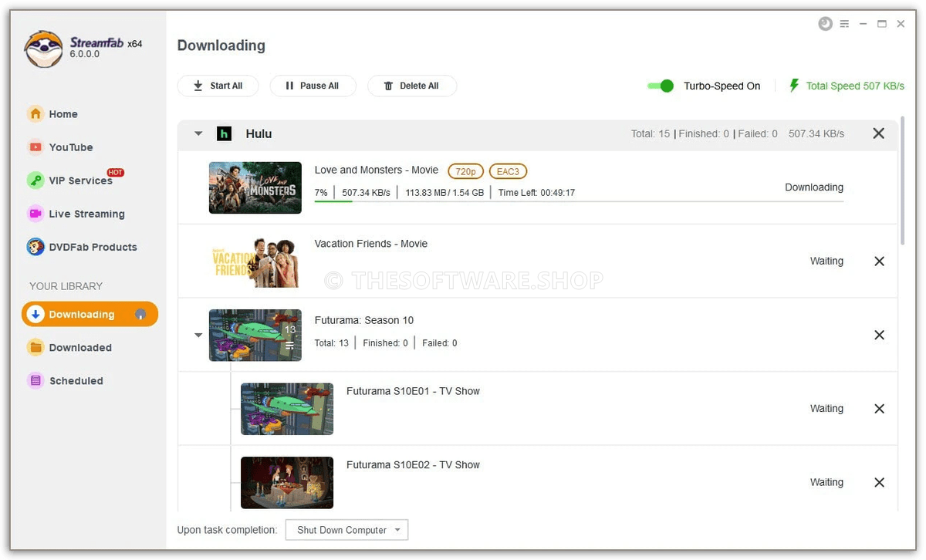Viewport: 926px width, 560px height.
Task: Click the episode list icon on Futurama thumbnail
Action: point(290,346)
